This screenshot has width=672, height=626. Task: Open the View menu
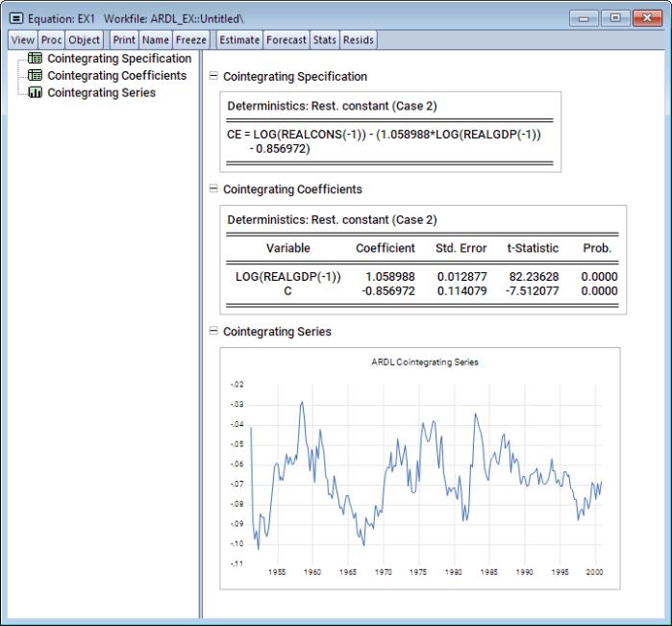pyautogui.click(x=22, y=39)
